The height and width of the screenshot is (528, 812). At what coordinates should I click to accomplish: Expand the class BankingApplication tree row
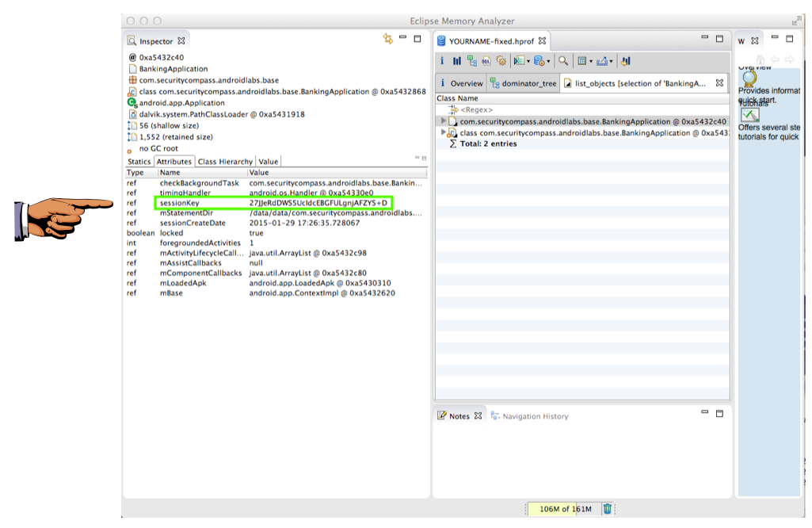tap(444, 133)
